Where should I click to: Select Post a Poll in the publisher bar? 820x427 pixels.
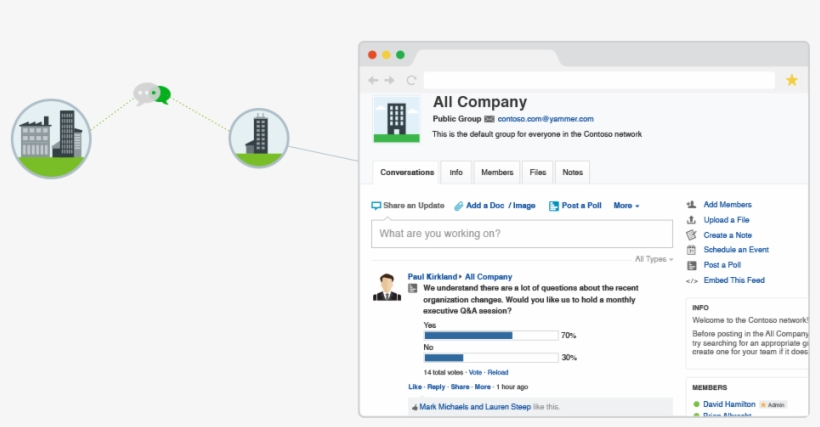[x=582, y=205]
